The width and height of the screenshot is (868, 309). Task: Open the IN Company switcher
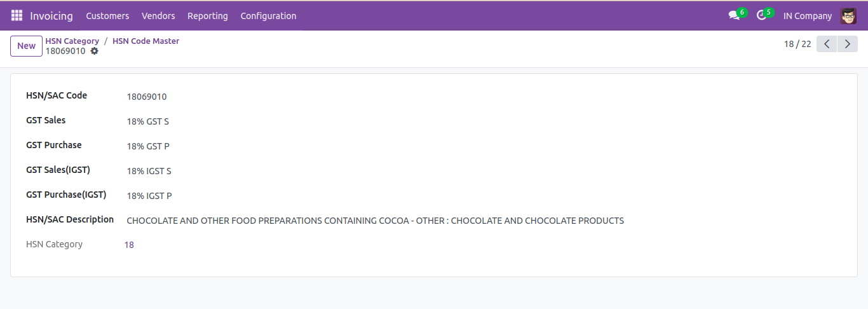(808, 16)
